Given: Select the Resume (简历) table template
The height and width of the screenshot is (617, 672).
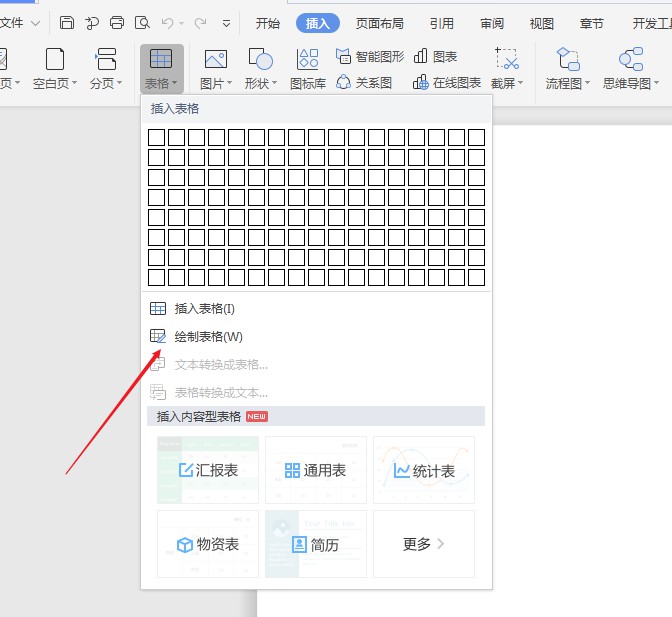Looking at the screenshot, I should (315, 544).
